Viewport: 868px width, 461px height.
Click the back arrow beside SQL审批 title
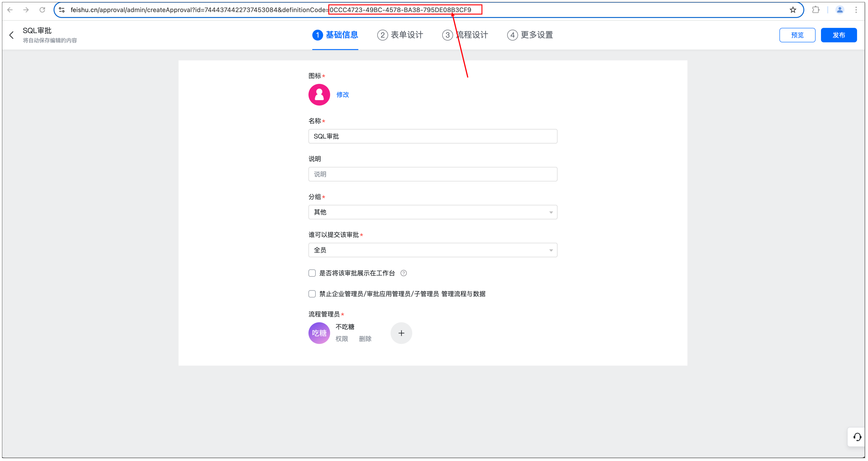(12, 35)
